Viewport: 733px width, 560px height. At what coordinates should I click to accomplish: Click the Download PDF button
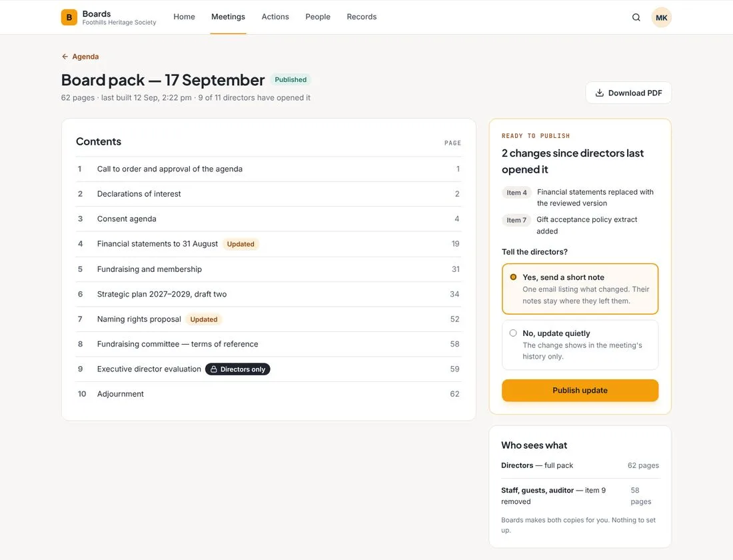pos(628,93)
